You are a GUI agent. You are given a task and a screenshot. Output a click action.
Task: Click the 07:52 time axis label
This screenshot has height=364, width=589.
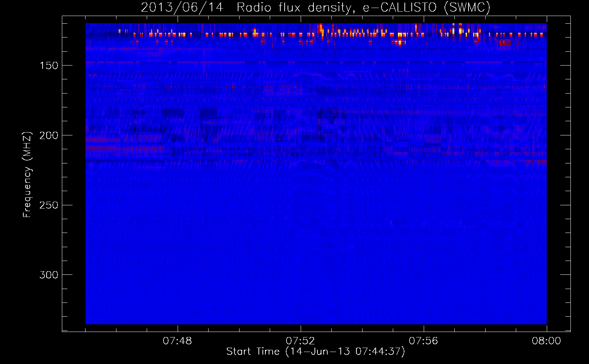pos(300,341)
